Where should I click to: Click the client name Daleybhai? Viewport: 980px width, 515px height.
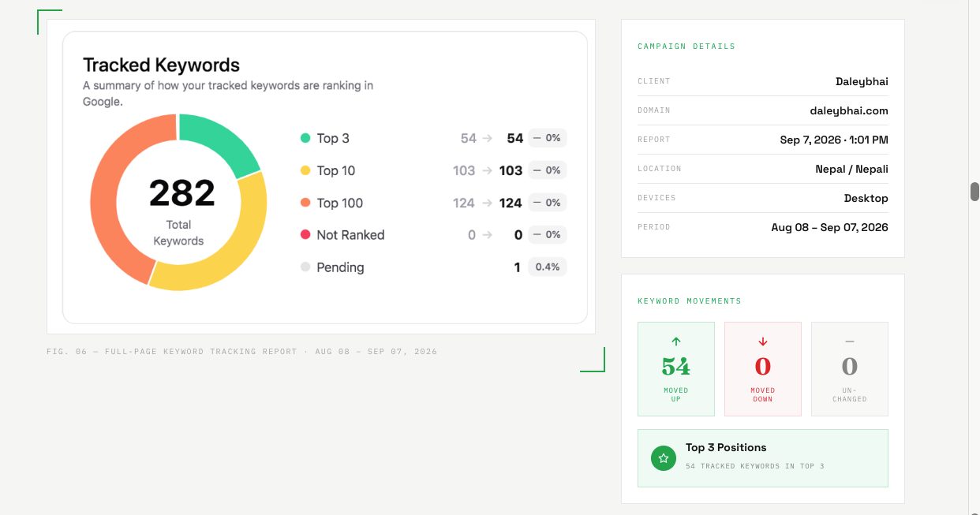(862, 81)
